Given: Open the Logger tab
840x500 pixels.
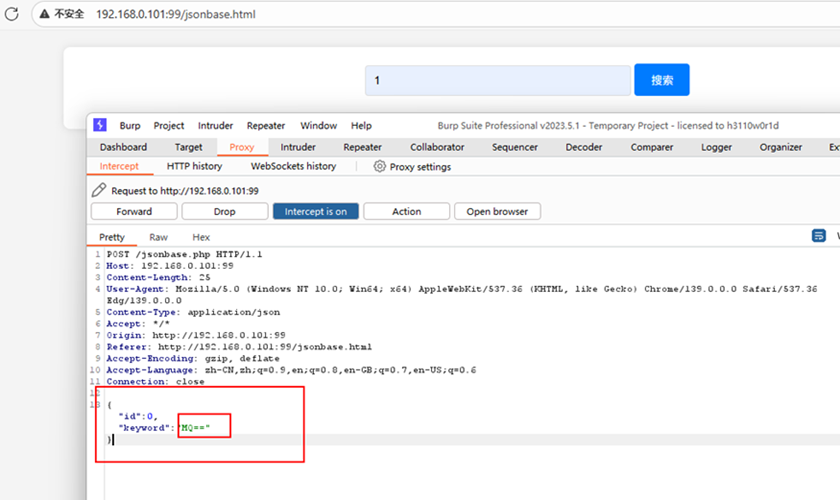Looking at the screenshot, I should [716, 147].
